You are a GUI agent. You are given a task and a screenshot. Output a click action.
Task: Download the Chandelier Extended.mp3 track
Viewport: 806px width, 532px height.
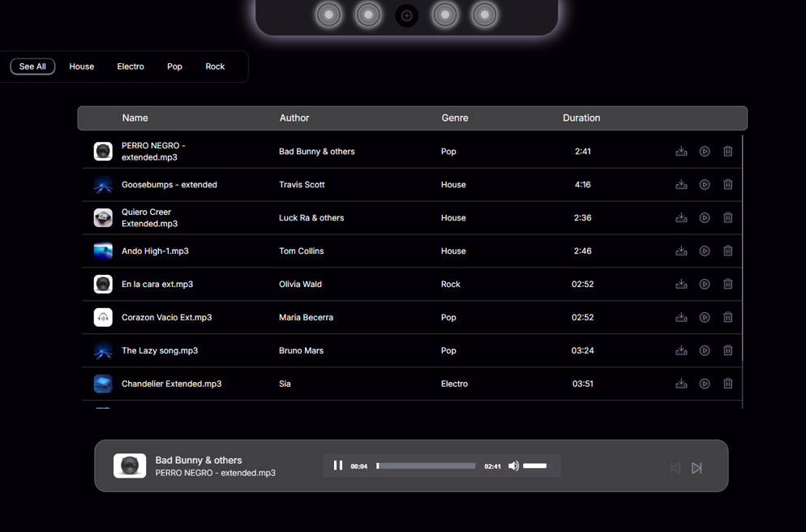pyautogui.click(x=681, y=384)
